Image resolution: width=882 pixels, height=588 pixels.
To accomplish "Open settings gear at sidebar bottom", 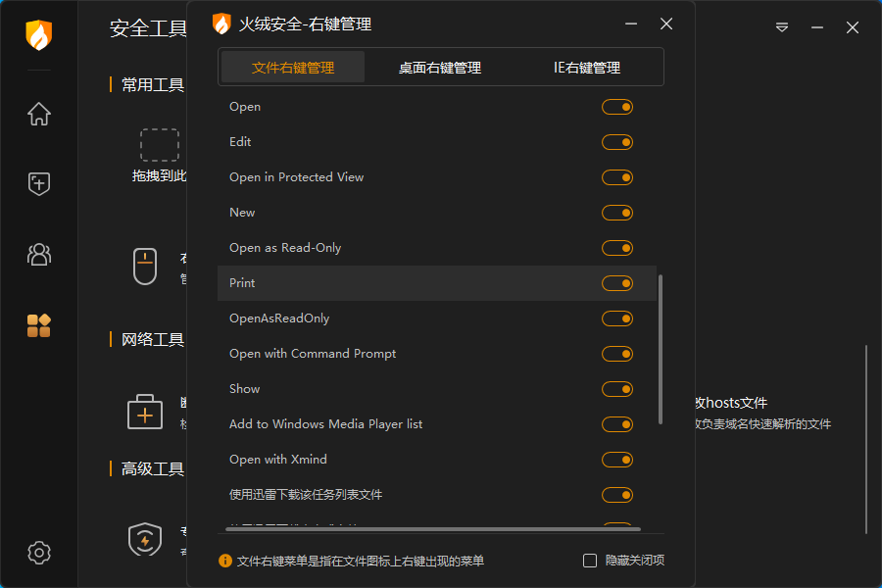I will (39, 552).
